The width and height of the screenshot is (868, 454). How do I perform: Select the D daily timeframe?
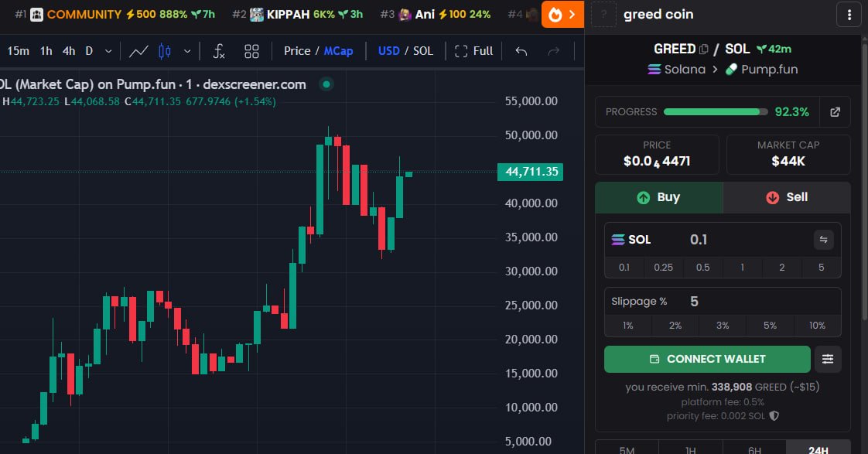(x=89, y=51)
